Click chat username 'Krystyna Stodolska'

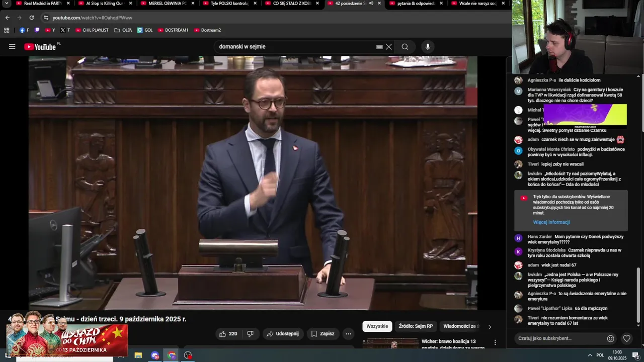pos(546,250)
